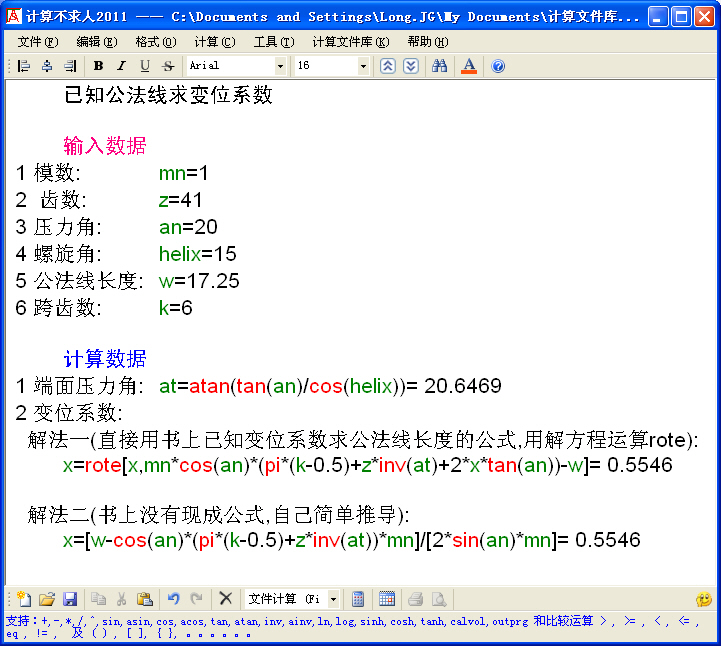This screenshot has height=646, width=721.
Task: Click the scissors cut icon
Action: (x=121, y=599)
